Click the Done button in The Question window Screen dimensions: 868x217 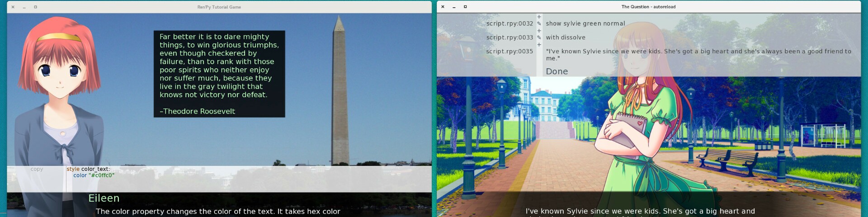click(557, 71)
